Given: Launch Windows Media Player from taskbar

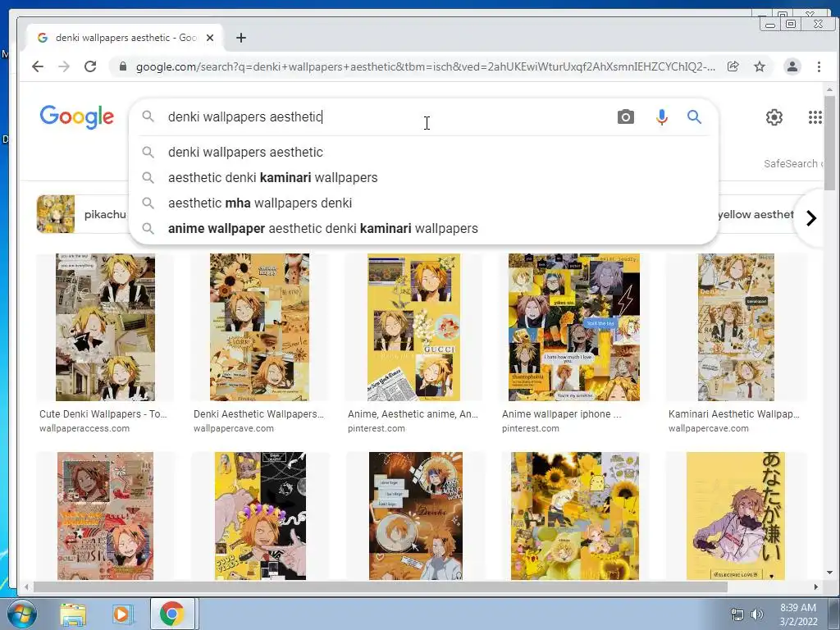Looking at the screenshot, I should [122, 614].
